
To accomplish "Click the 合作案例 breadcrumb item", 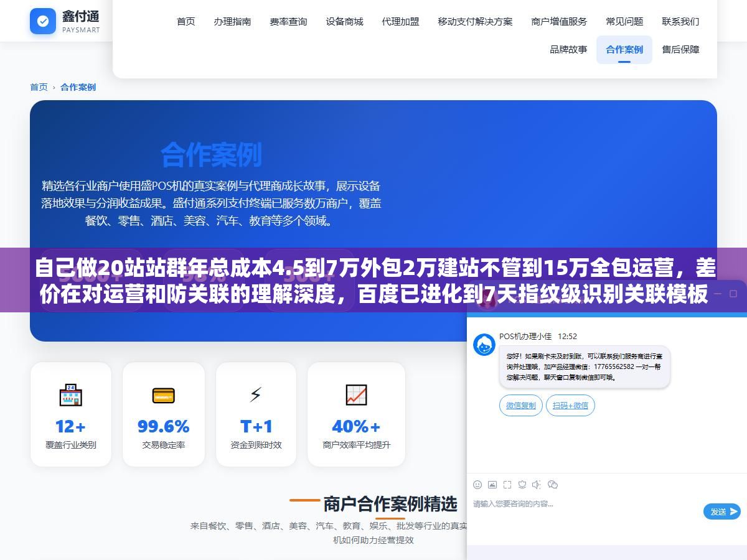I will [x=78, y=87].
